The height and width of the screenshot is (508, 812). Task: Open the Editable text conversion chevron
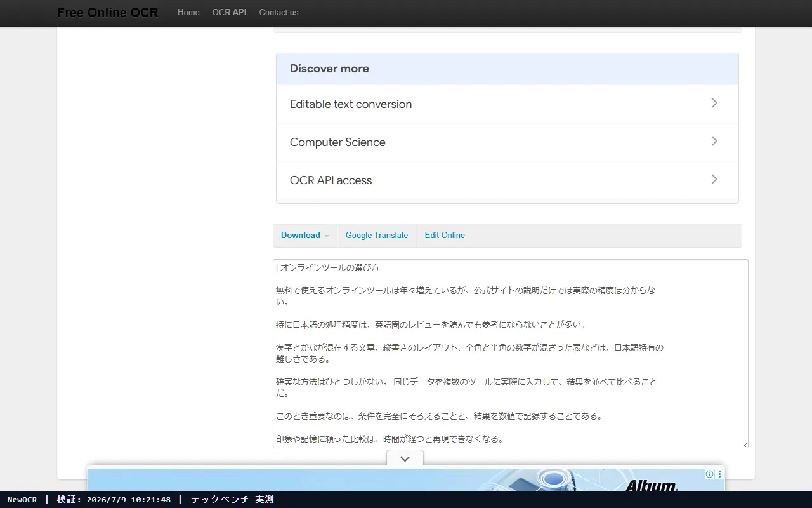pos(714,103)
